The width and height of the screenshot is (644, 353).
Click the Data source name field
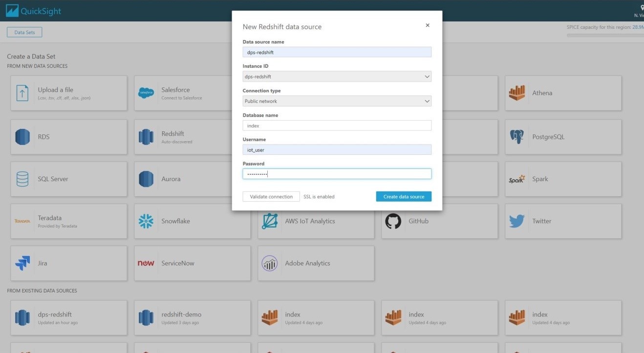[x=337, y=52]
